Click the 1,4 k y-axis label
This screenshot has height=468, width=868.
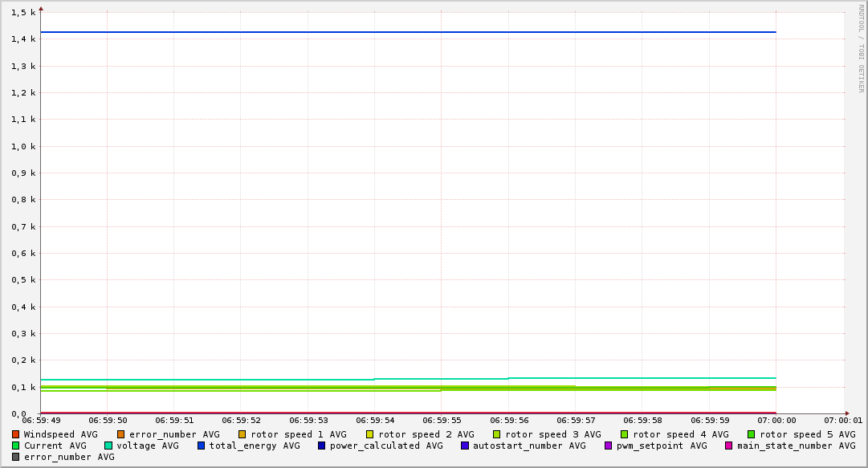pyautogui.click(x=25, y=39)
